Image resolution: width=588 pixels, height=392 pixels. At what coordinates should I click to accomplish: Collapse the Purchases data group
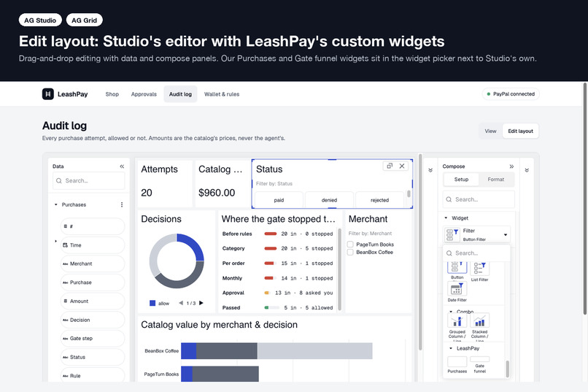[56, 204]
